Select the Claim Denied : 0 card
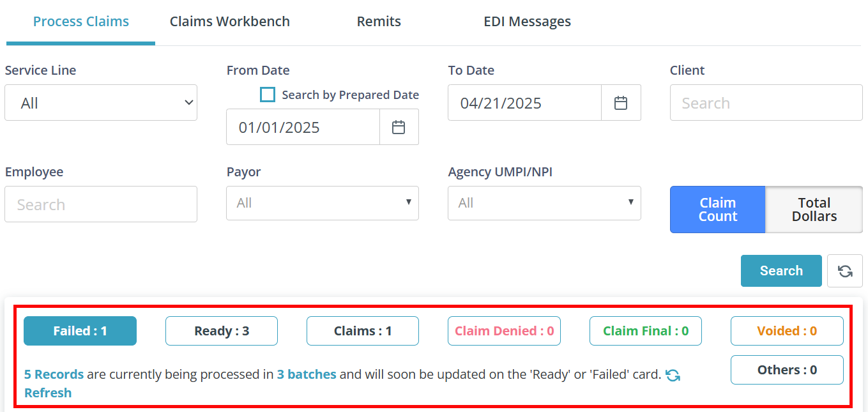This screenshot has height=412, width=868. pos(504,331)
